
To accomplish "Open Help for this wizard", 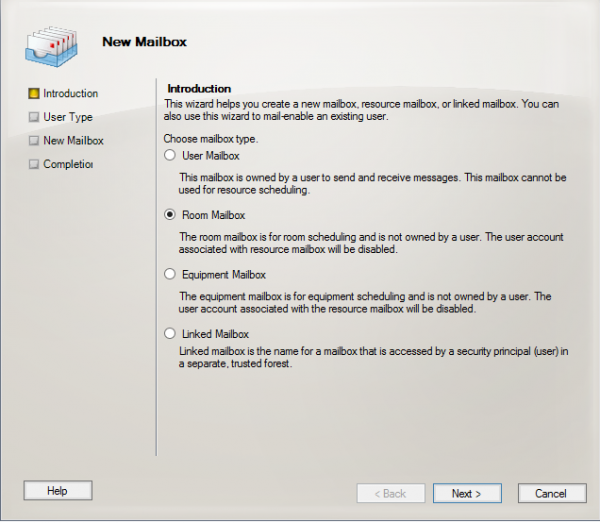I will [x=58, y=490].
